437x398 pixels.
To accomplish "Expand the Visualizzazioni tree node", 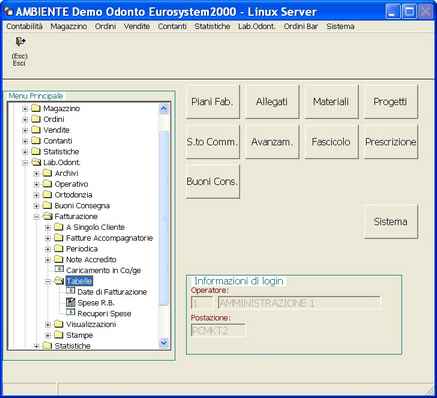I will 48,325.
